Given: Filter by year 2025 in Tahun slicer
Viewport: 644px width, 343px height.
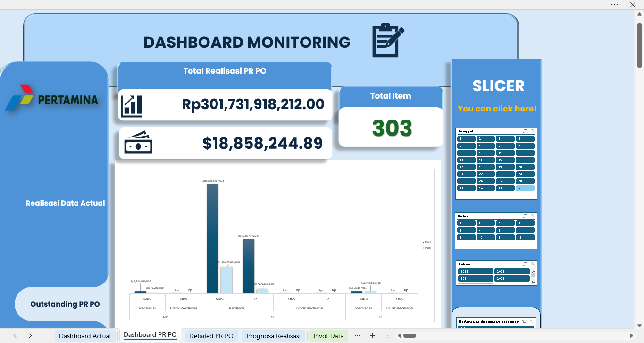Looking at the screenshot, I should (x=512, y=279).
